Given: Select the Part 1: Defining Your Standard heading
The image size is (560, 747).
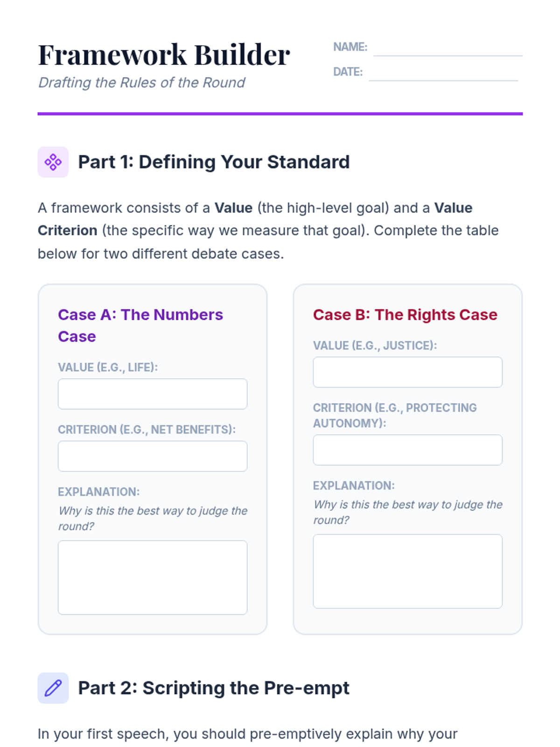Looking at the screenshot, I should pos(214,162).
